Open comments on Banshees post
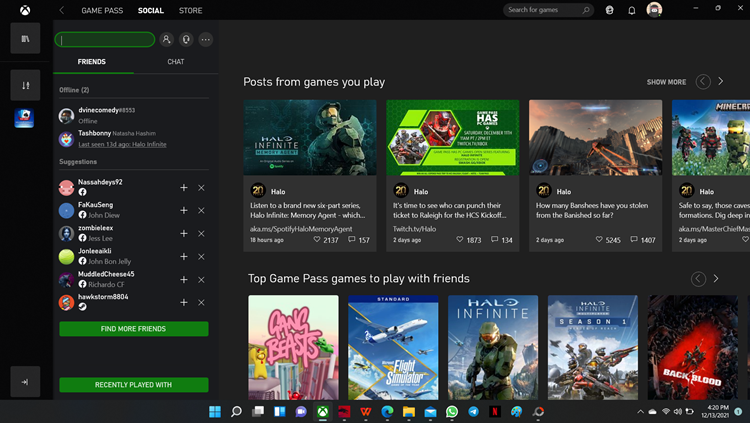 pos(634,239)
